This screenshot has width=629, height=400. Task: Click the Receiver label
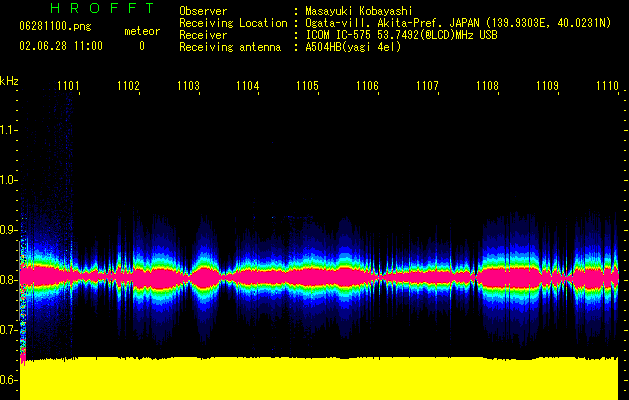pyautogui.click(x=203, y=35)
